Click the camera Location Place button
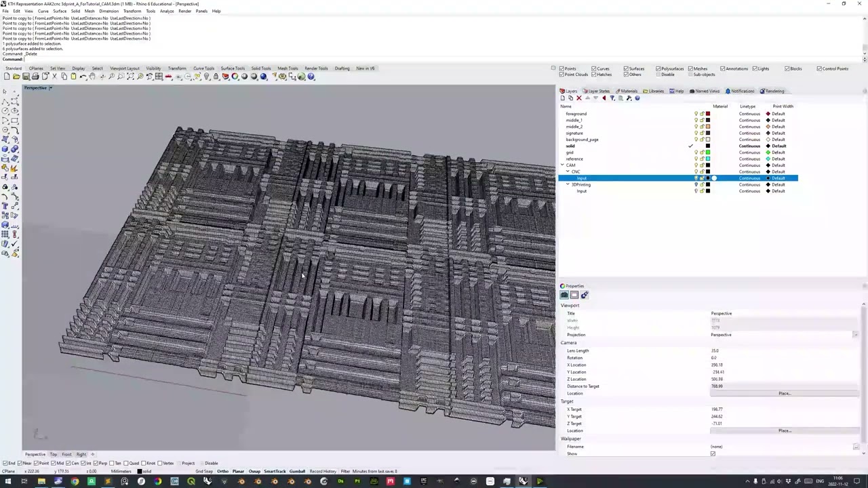This screenshot has height=488, width=868. (x=785, y=393)
